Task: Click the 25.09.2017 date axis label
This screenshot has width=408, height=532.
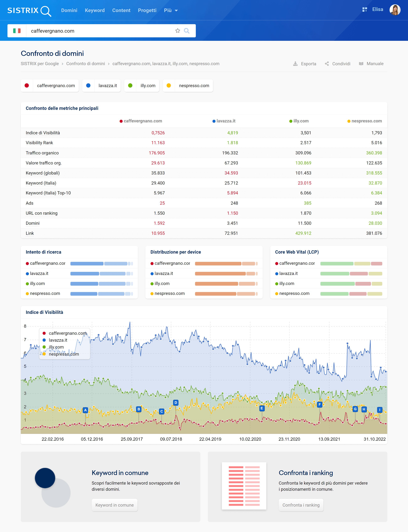Action: [132, 439]
